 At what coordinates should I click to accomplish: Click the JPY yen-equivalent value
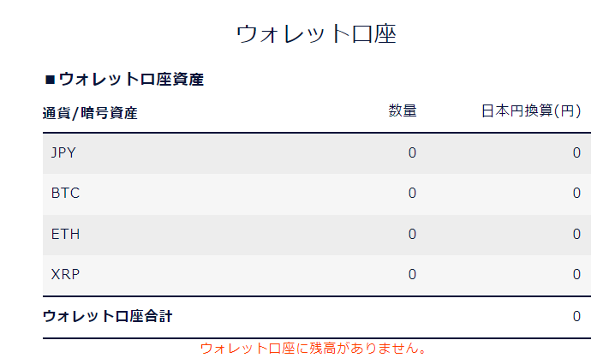[576, 153]
